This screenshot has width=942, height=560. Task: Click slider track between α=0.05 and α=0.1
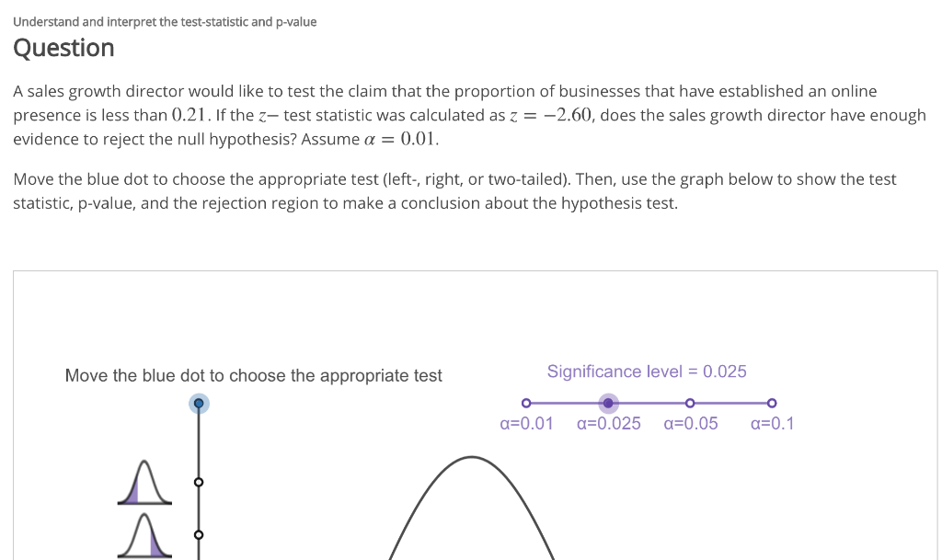point(731,403)
